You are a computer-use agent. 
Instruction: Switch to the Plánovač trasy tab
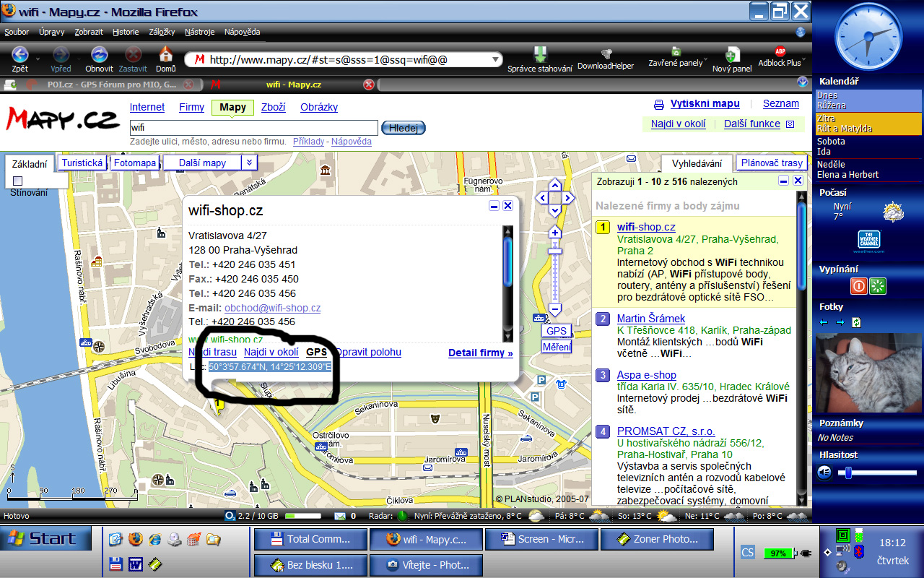(771, 163)
